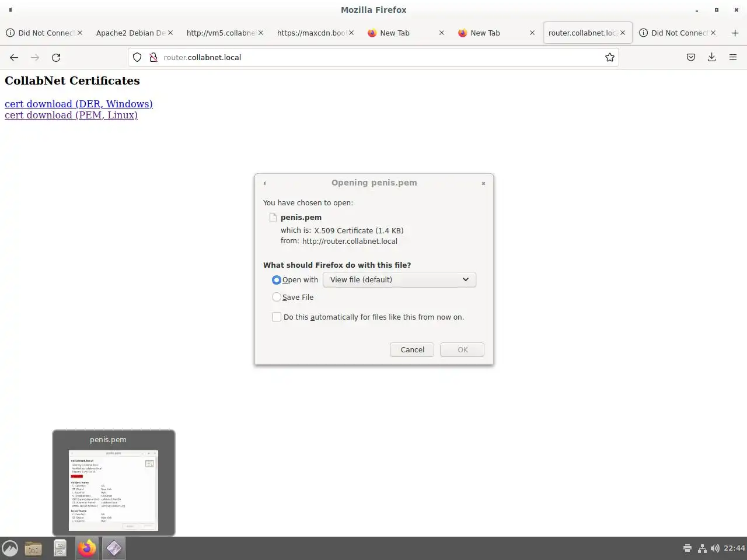Click cert download (DER, Windows) link
The height and width of the screenshot is (560, 747).
pos(79,104)
